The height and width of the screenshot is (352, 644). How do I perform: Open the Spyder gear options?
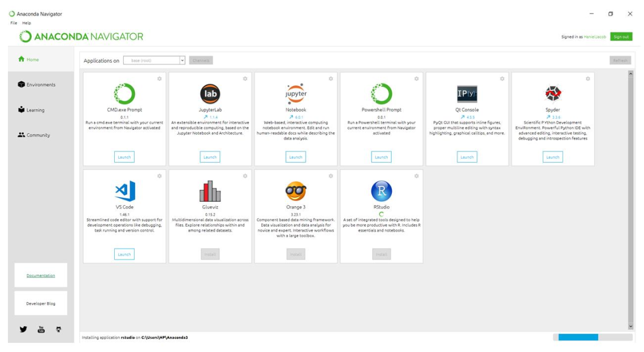point(587,79)
